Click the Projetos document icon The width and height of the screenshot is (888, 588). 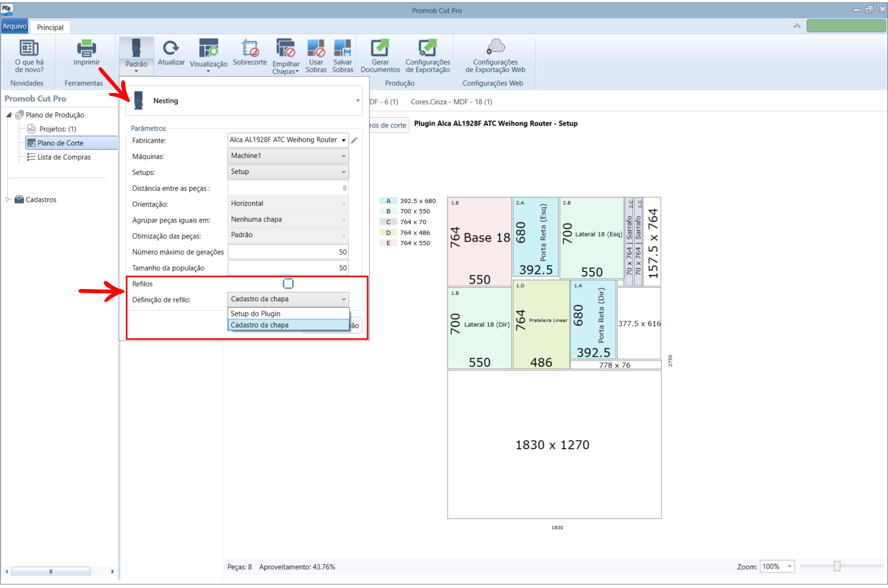click(32, 129)
